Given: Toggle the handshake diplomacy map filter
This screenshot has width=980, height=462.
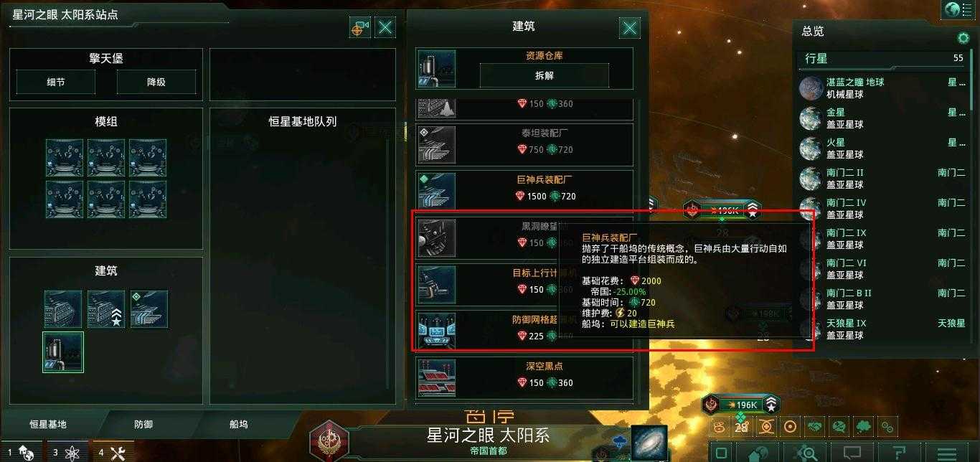Looking at the screenshot, I should (814, 427).
